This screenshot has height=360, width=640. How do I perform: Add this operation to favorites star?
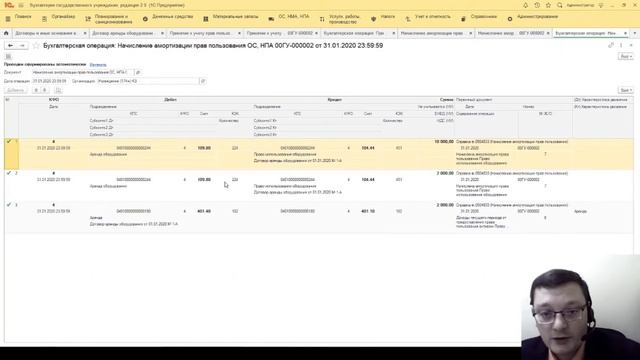[x=36, y=46]
